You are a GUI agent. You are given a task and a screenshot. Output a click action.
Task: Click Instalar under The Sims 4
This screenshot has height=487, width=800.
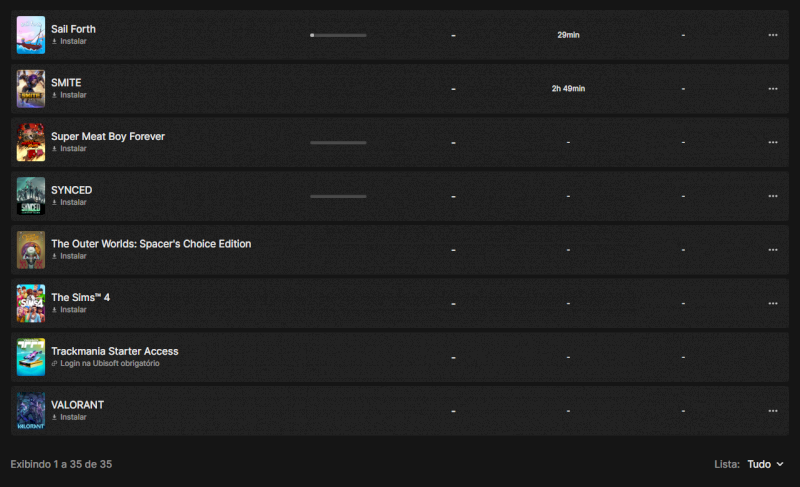(x=73, y=310)
